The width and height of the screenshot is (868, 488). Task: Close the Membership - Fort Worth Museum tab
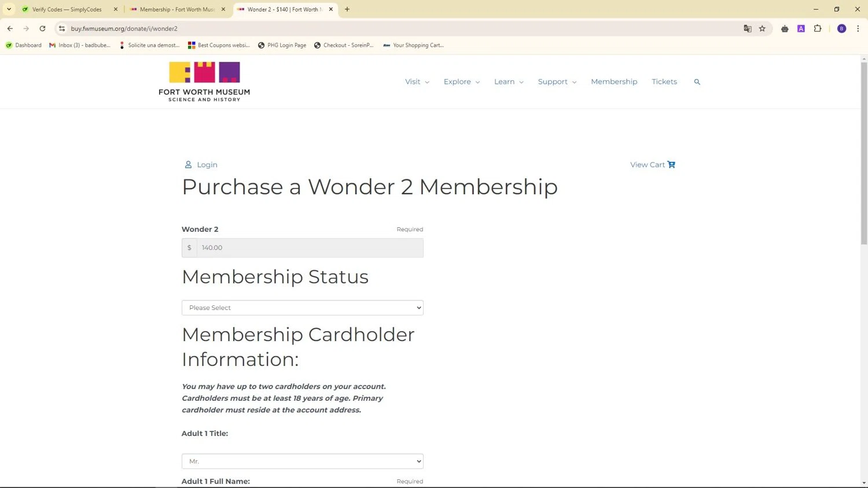223,9
